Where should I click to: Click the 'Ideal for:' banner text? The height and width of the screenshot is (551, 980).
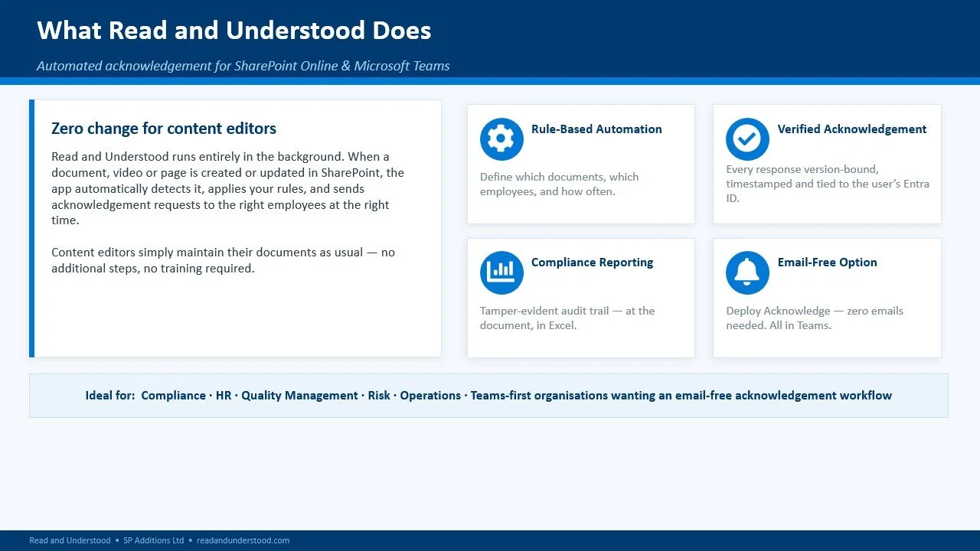pos(488,396)
